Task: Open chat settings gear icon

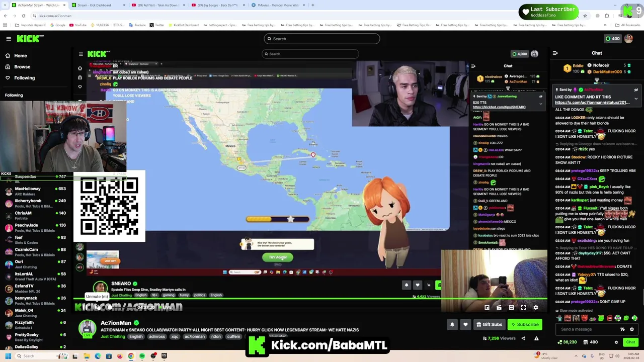Action: click(616, 342)
